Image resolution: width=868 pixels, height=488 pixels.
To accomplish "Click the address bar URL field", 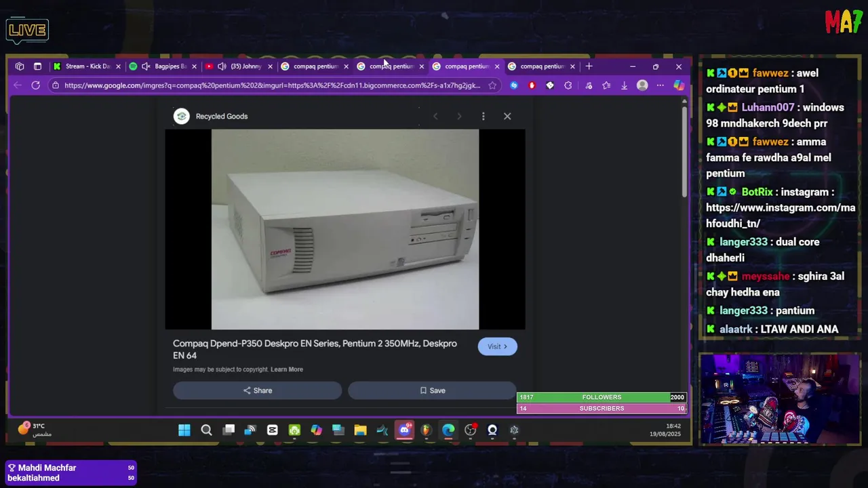I will click(x=271, y=85).
